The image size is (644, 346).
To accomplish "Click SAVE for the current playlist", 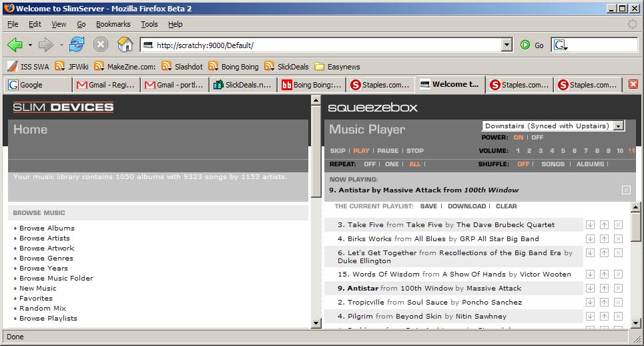I will click(x=428, y=206).
